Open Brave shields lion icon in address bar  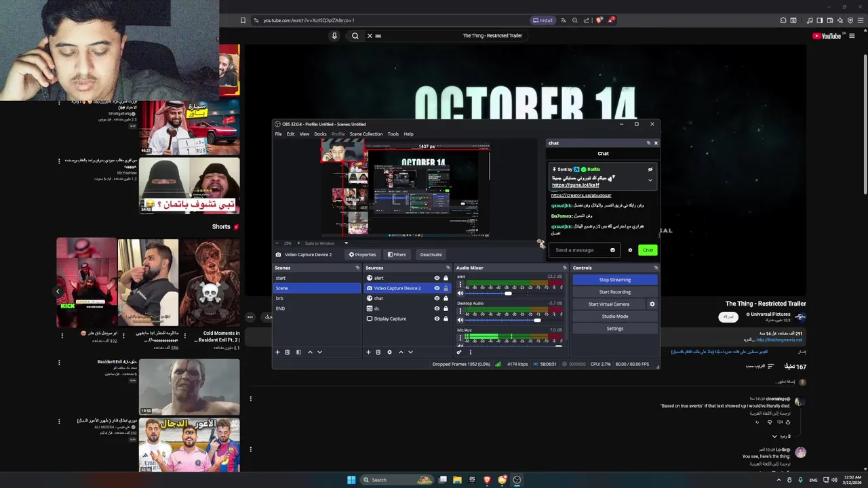(599, 20)
